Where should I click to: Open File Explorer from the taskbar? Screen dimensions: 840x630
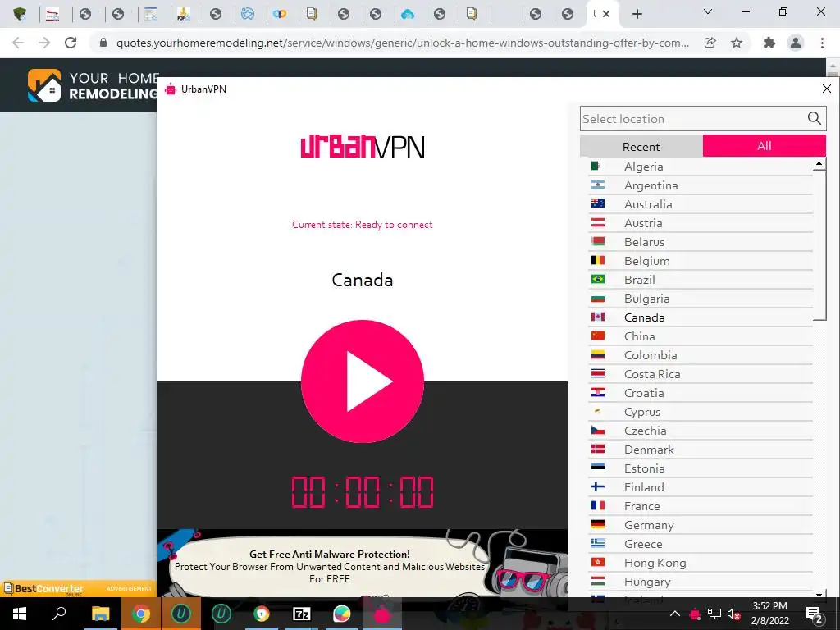point(100,614)
